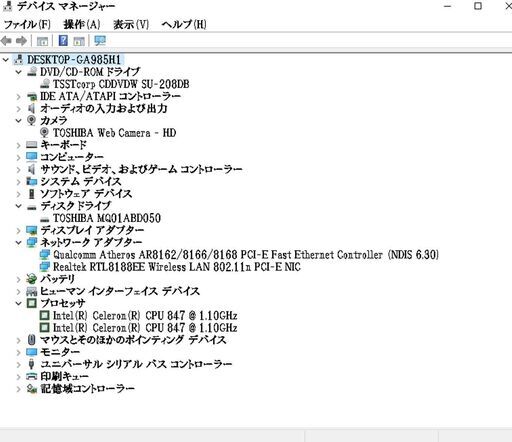
Task: Select first Intel Celeron CPU 847 entry
Action: [x=145, y=315]
